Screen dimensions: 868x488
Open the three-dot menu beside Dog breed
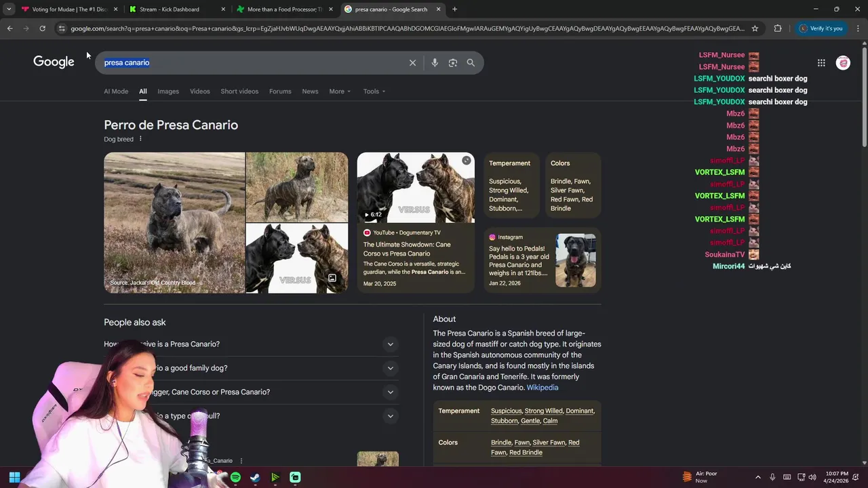click(140, 139)
